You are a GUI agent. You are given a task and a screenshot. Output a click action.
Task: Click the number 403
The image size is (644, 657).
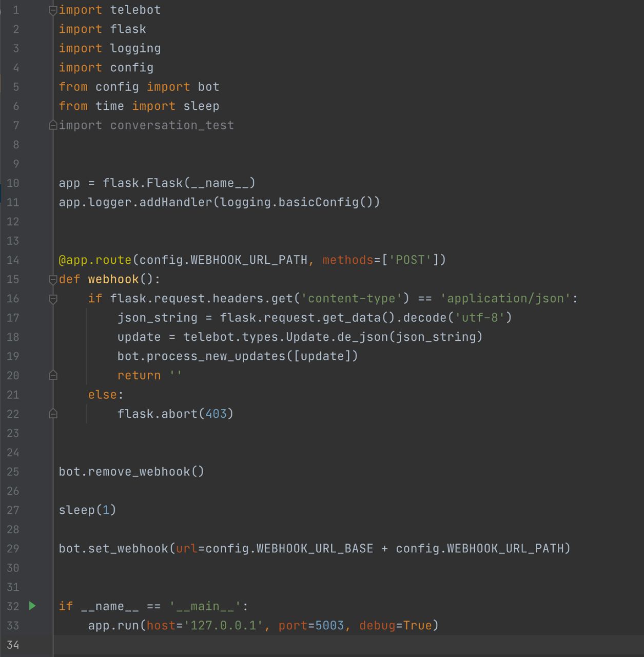click(216, 414)
